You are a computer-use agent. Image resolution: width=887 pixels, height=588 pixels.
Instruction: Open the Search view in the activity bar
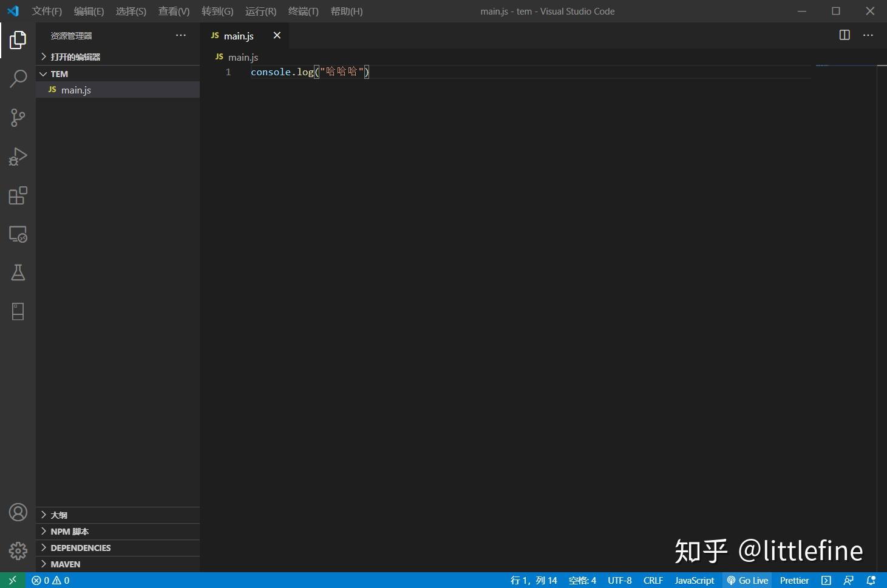18,79
